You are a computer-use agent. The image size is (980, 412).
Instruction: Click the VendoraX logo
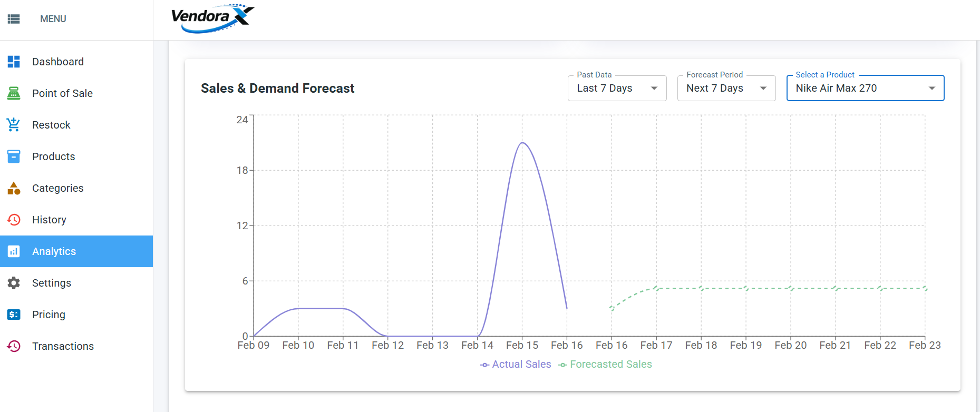click(213, 18)
